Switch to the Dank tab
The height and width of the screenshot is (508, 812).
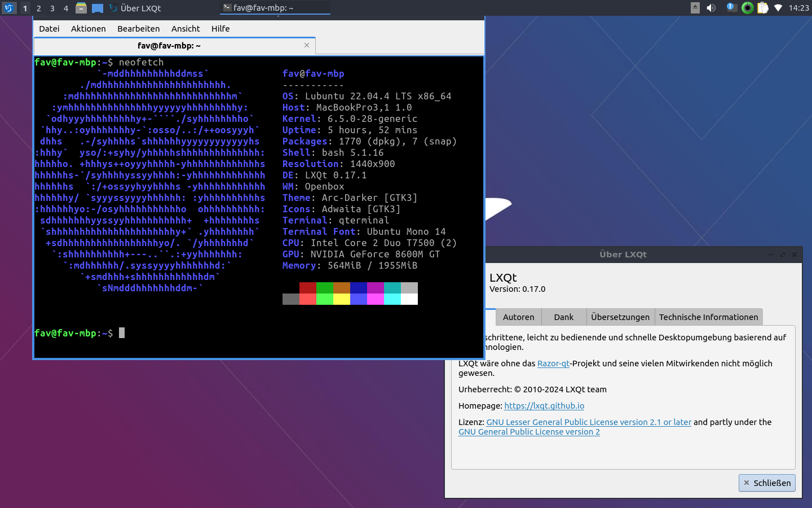(563, 317)
